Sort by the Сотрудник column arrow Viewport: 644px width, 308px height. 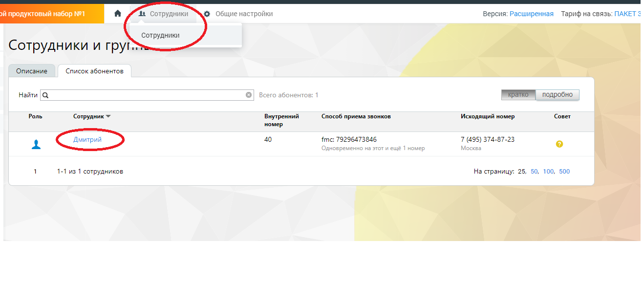click(x=108, y=116)
